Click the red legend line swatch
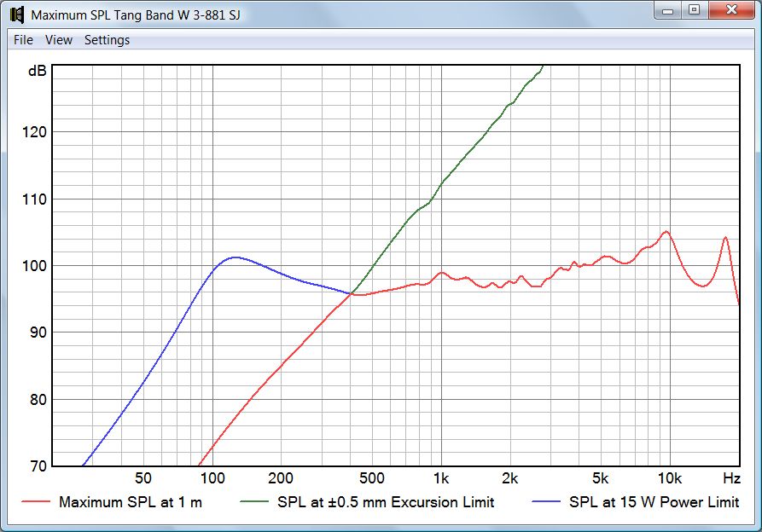Screen dimensions: 762x532 pos(36,501)
